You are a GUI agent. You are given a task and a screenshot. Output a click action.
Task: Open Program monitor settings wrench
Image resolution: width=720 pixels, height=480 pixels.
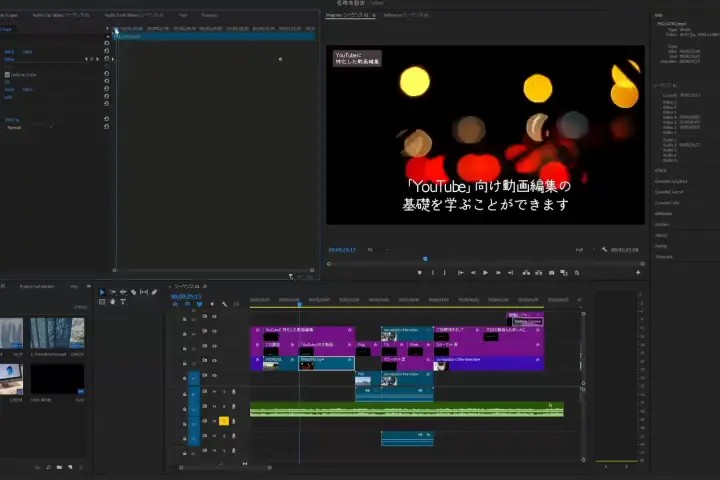click(604, 250)
